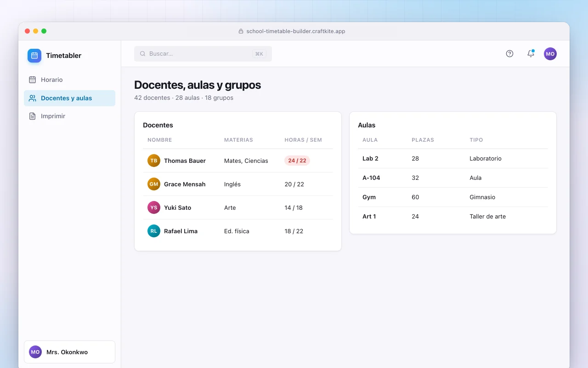Screen dimensions: 588x368
Task: Go to the Imprimir section
Action: (69, 116)
